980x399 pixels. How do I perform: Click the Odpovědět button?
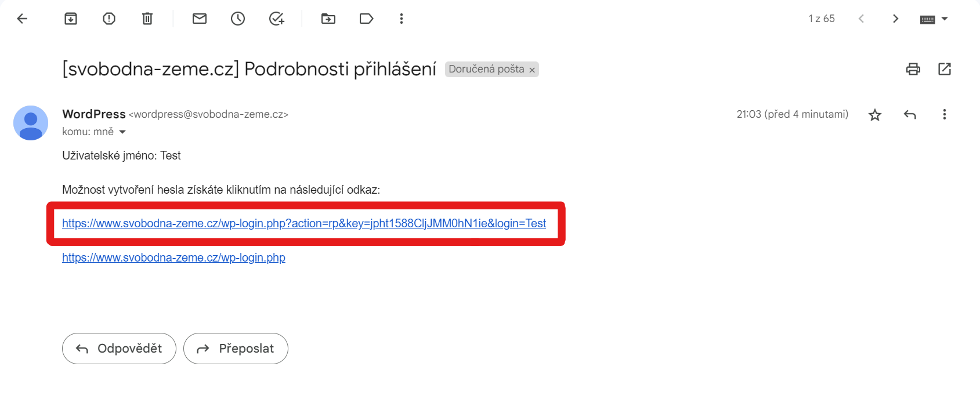click(x=119, y=349)
